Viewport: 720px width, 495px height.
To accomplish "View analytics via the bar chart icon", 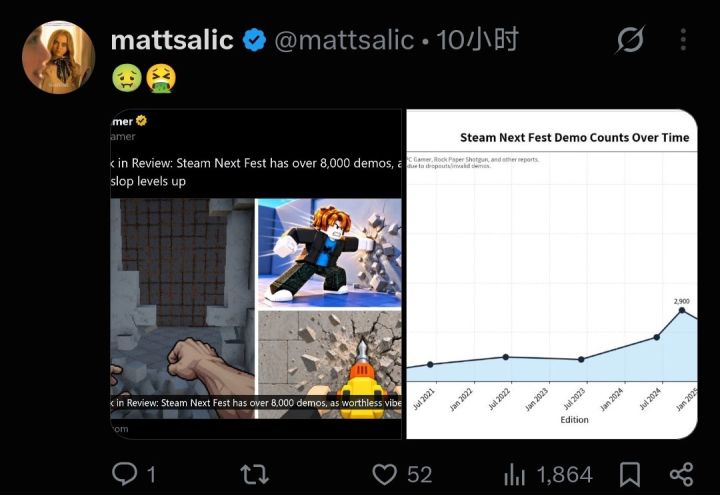I will (x=514, y=474).
